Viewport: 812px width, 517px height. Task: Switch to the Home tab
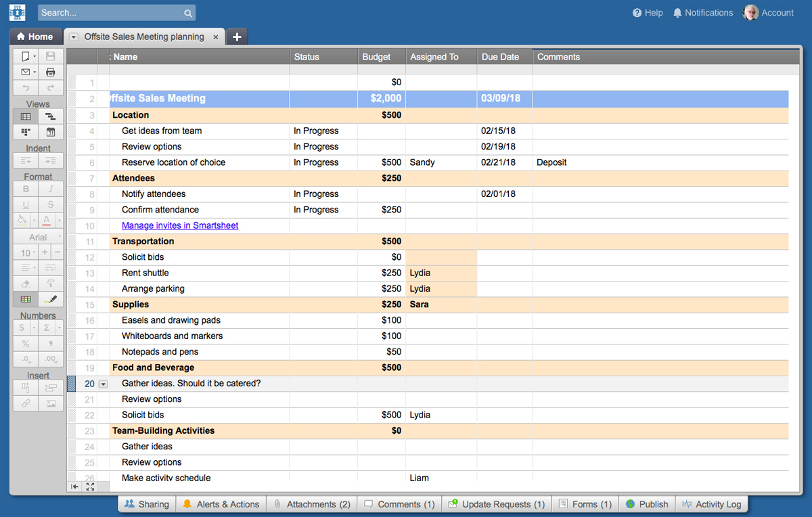pos(36,37)
